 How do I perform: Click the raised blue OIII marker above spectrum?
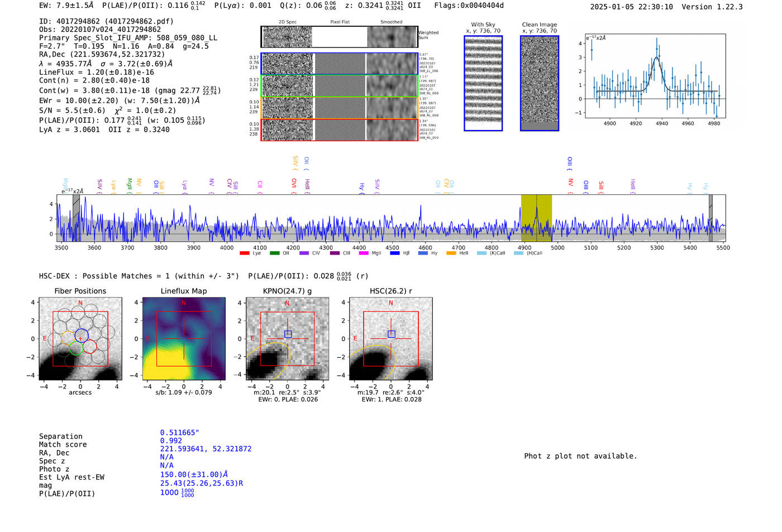click(x=570, y=164)
